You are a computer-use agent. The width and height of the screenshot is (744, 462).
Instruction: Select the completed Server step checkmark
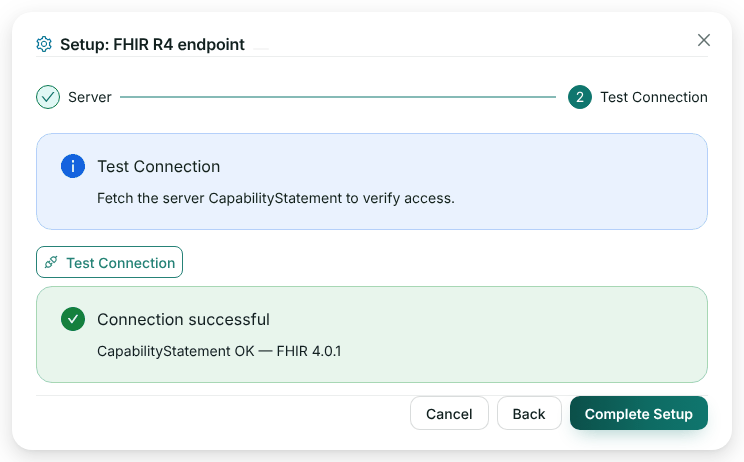(x=48, y=97)
